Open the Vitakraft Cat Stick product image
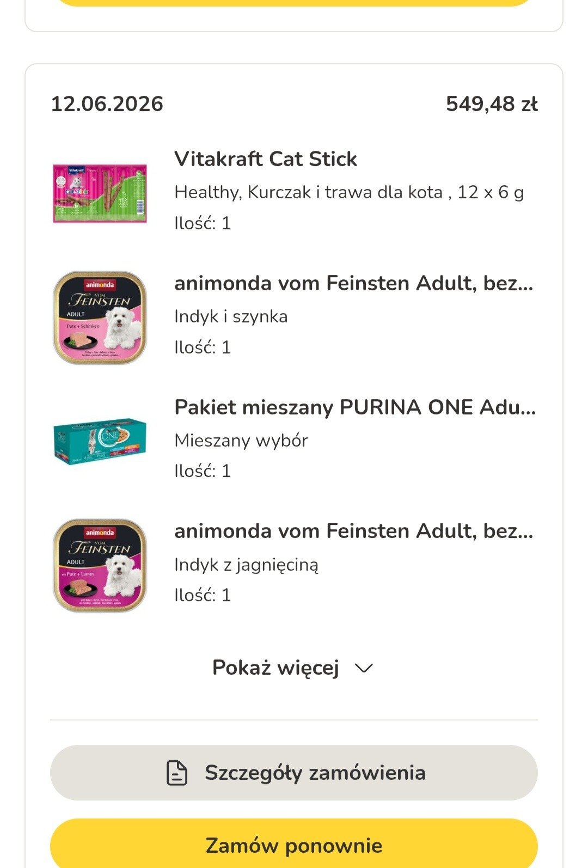The width and height of the screenshot is (588, 868). 100,193
